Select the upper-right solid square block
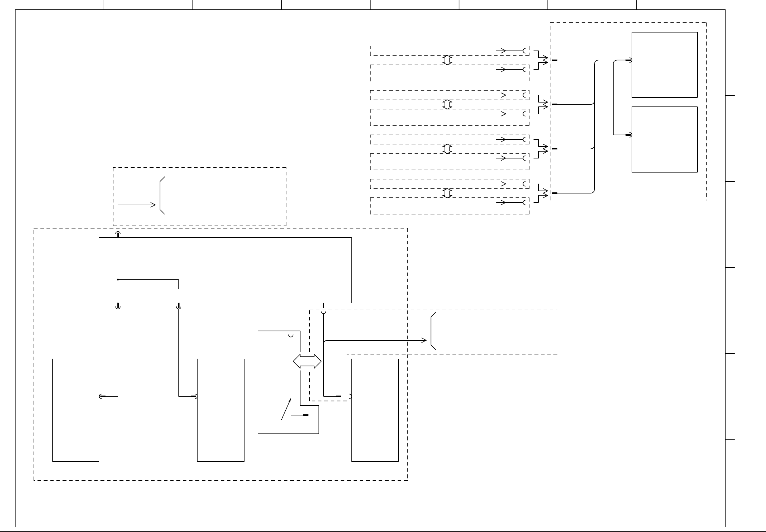The image size is (766, 532). pyautogui.click(x=664, y=65)
